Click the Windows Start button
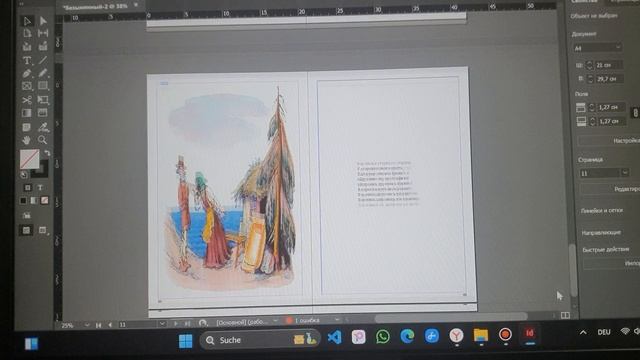This screenshot has height=360, width=640. (185, 340)
